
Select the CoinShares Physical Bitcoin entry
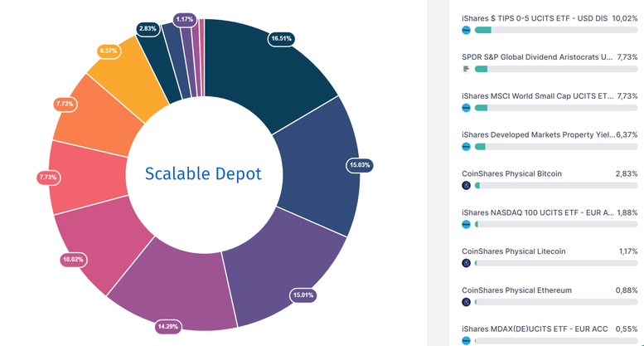click(x=511, y=173)
